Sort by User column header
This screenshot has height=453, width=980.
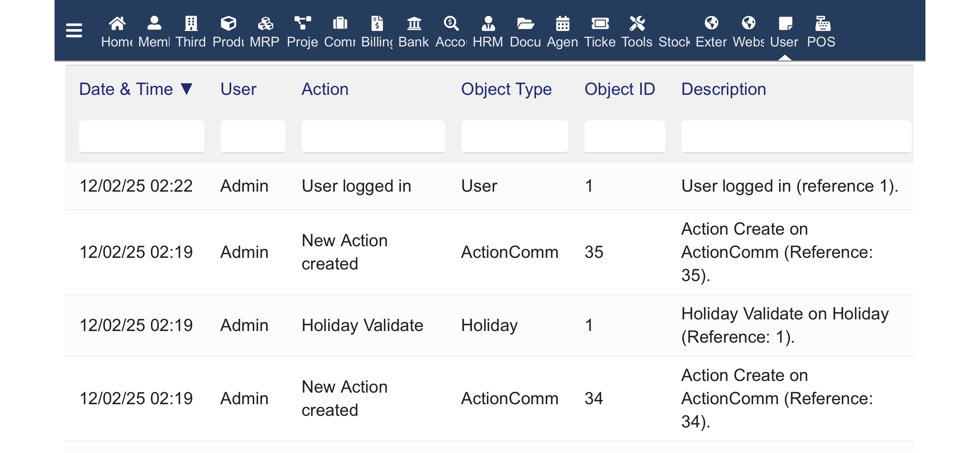point(238,89)
